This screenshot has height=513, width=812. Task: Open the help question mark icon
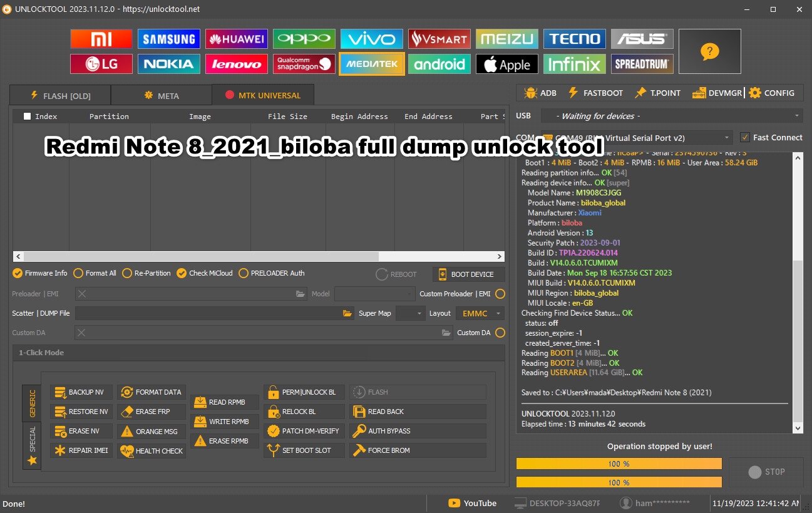tap(709, 51)
